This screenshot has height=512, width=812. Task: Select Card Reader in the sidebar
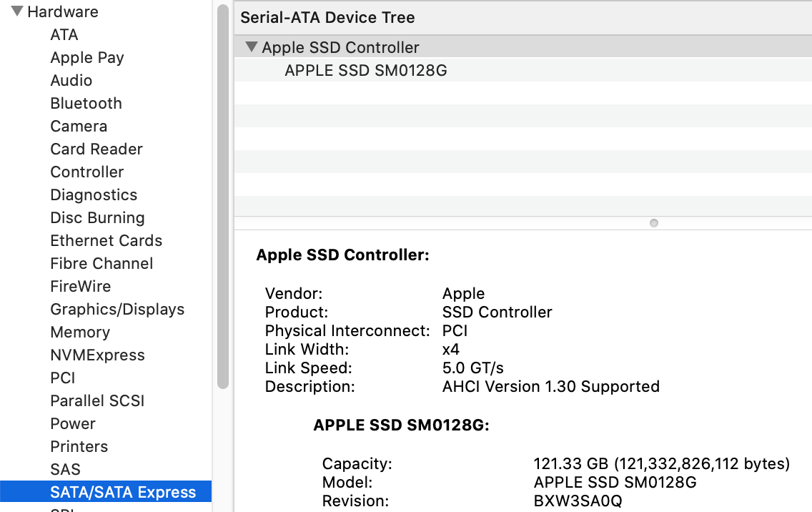coord(96,149)
